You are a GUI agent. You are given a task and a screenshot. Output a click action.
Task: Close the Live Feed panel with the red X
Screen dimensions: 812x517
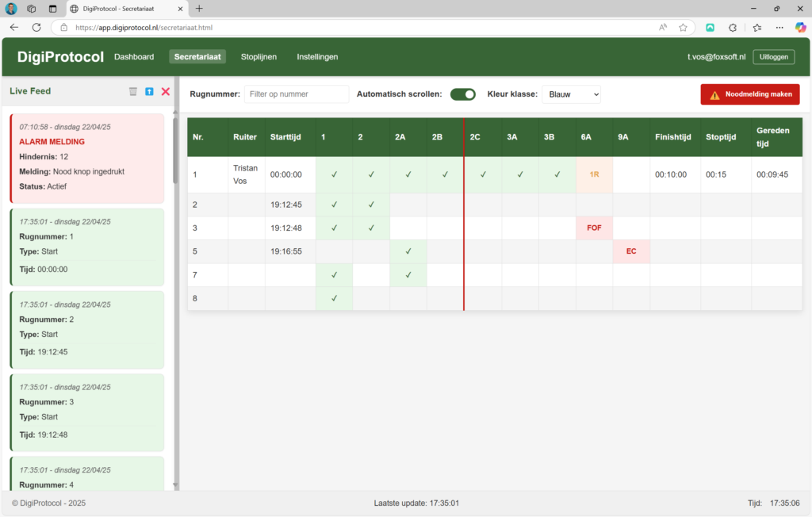[x=166, y=92]
